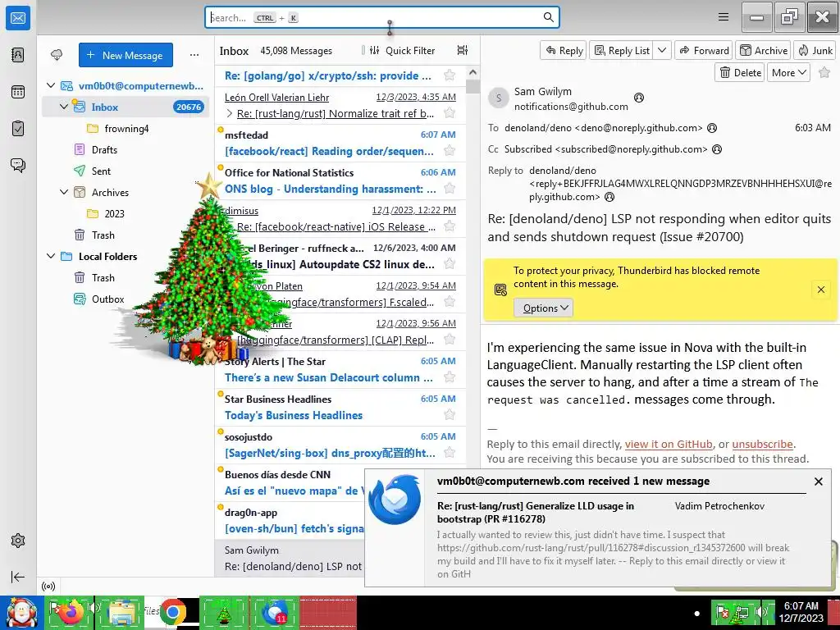Open sender Sam Gwilym contact icon
840x630 pixels.
pyautogui.click(x=638, y=98)
